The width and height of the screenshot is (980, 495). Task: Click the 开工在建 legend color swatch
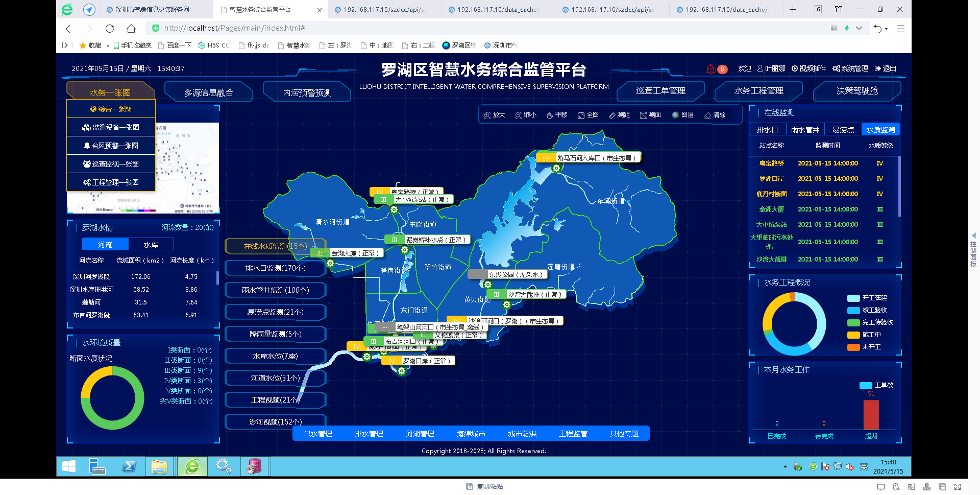point(853,298)
